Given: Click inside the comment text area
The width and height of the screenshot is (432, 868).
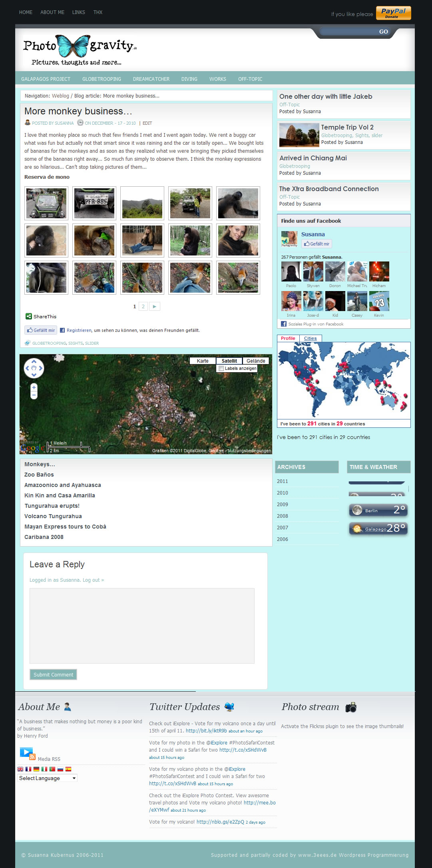Looking at the screenshot, I should [142, 626].
